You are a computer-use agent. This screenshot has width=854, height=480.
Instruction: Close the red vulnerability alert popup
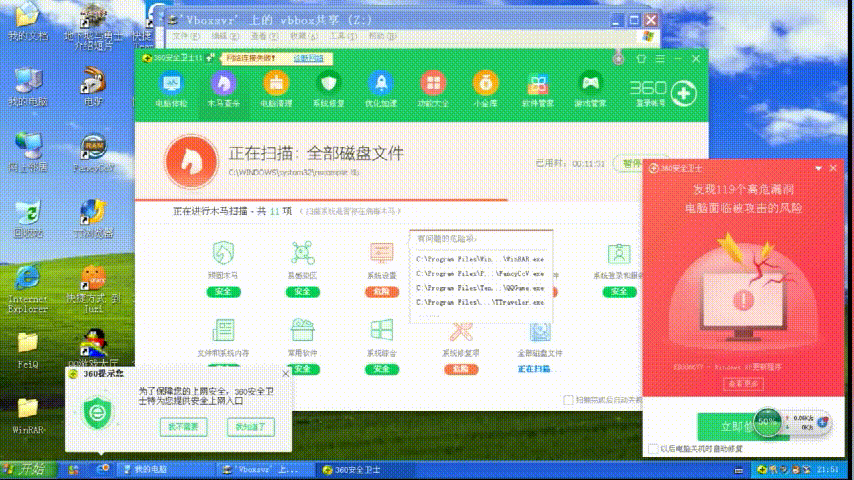tap(833, 169)
